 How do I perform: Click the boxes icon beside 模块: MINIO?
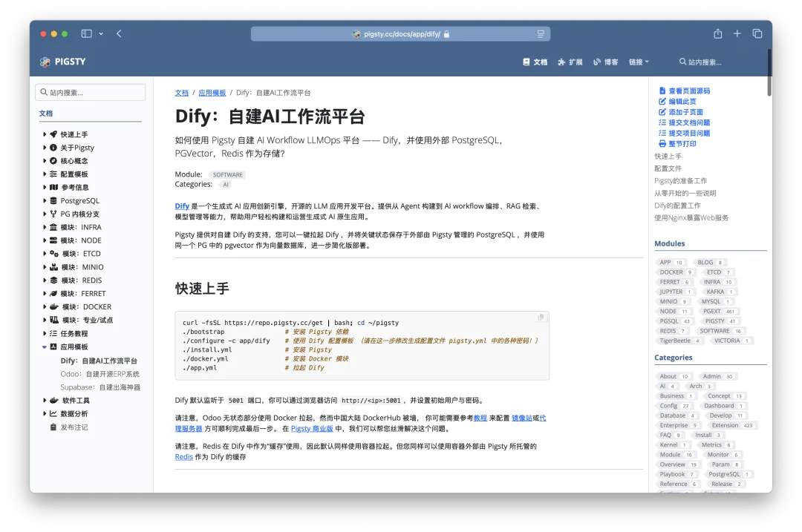(53, 267)
